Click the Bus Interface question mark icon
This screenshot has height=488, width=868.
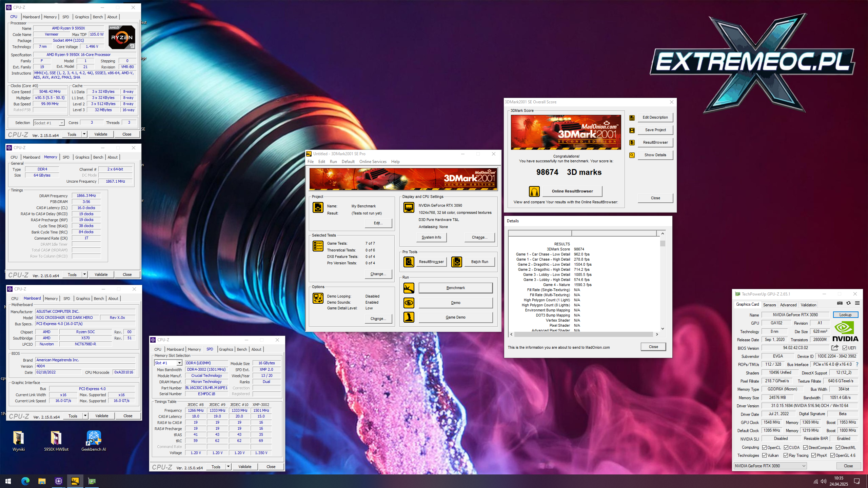(857, 364)
